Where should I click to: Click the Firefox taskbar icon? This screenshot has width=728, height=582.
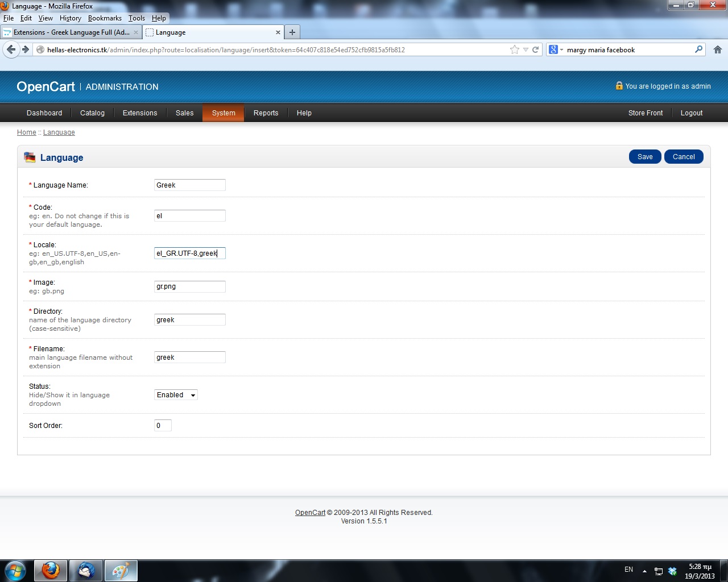click(x=51, y=571)
